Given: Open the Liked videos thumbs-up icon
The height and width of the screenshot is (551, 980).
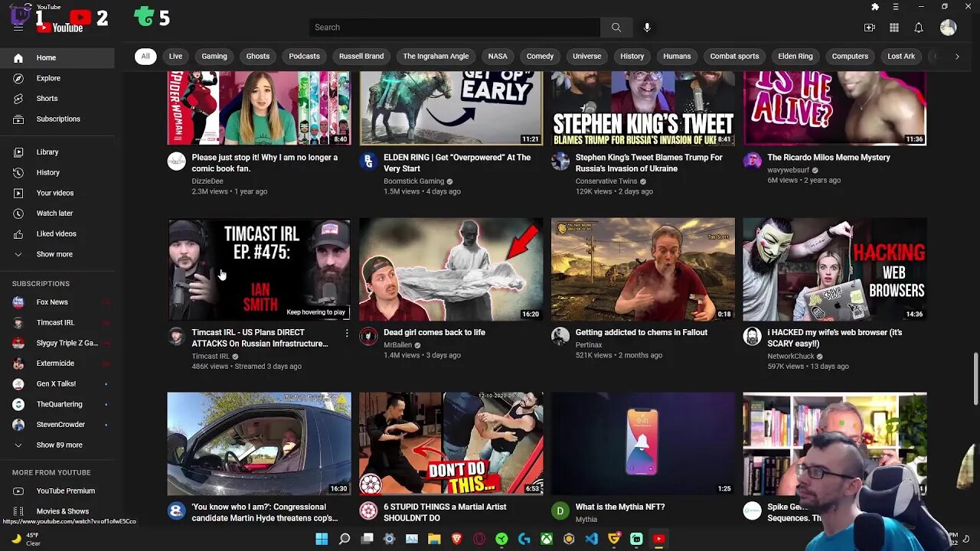Looking at the screenshot, I should tap(18, 233).
